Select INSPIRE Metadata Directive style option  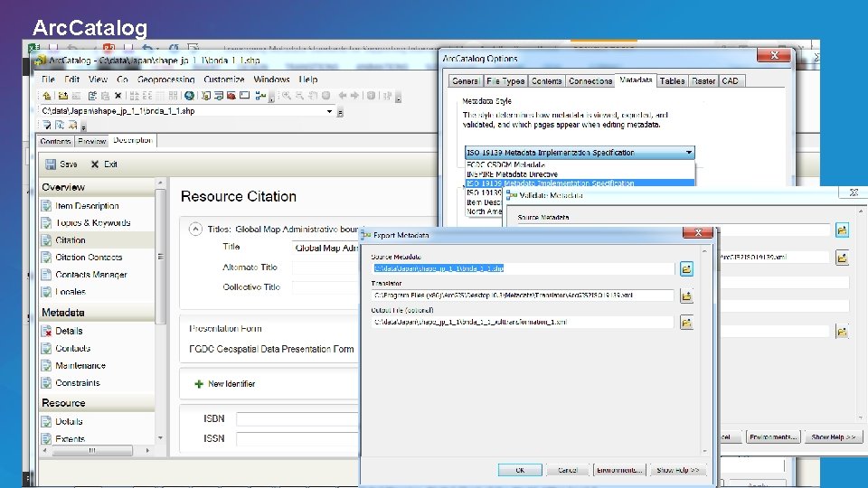(512, 174)
